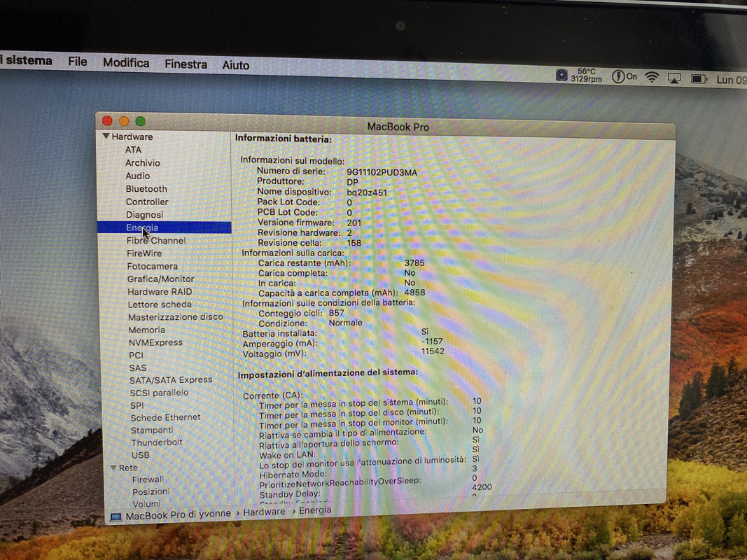Open the Wi-Fi status menu
This screenshot has height=560, width=747.
click(x=652, y=77)
